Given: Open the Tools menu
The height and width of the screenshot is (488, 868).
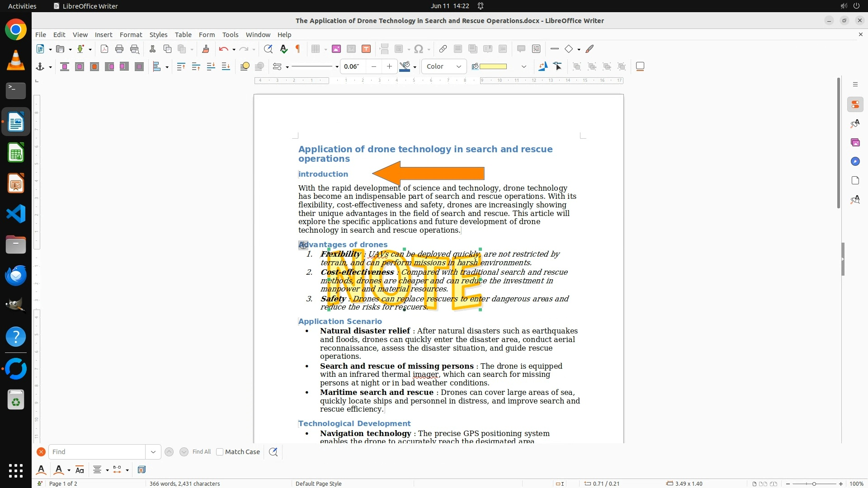Looking at the screenshot, I should tap(230, 35).
